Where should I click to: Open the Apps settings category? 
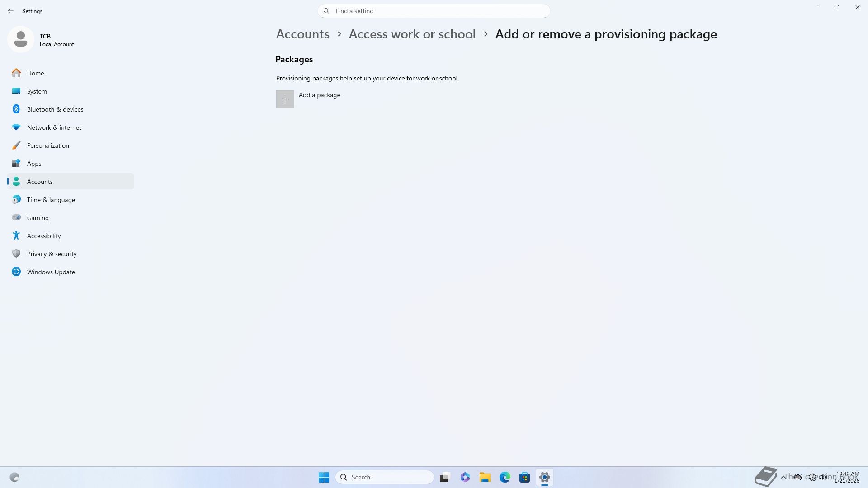click(34, 164)
